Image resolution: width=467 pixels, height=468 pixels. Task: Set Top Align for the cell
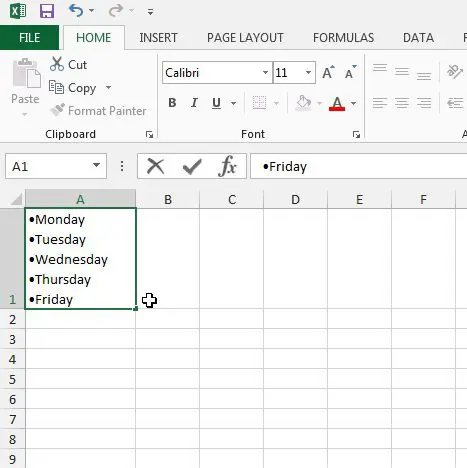[380, 68]
